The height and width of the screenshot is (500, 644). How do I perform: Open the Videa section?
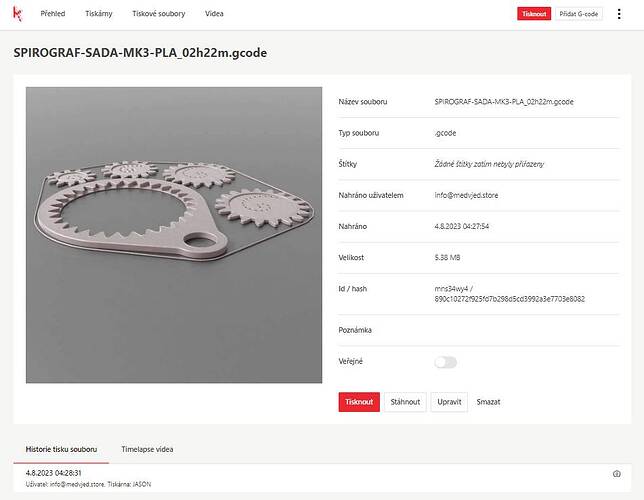(x=214, y=14)
